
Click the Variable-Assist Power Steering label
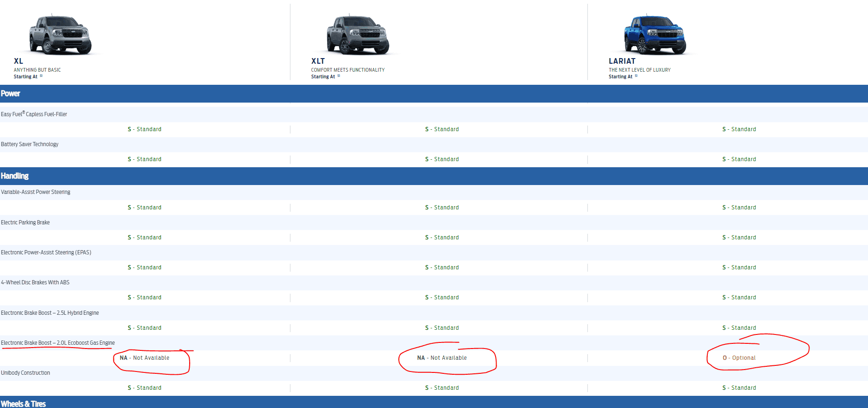36,192
